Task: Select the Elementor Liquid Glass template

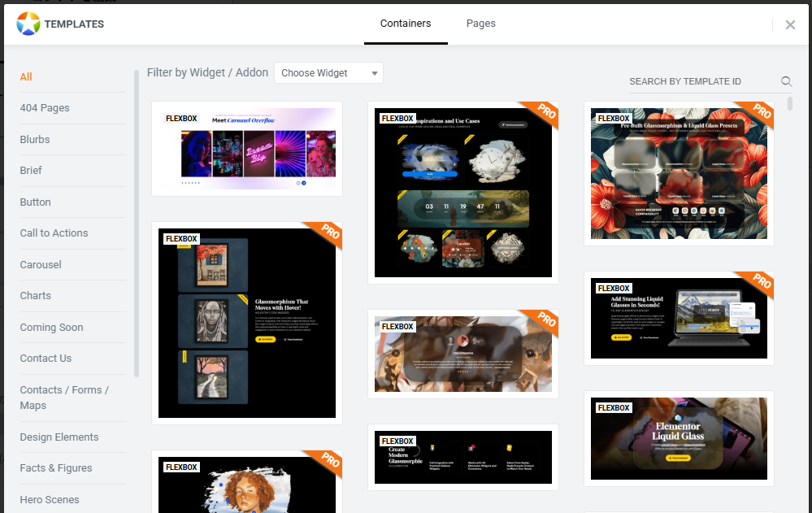Action: [x=679, y=438]
